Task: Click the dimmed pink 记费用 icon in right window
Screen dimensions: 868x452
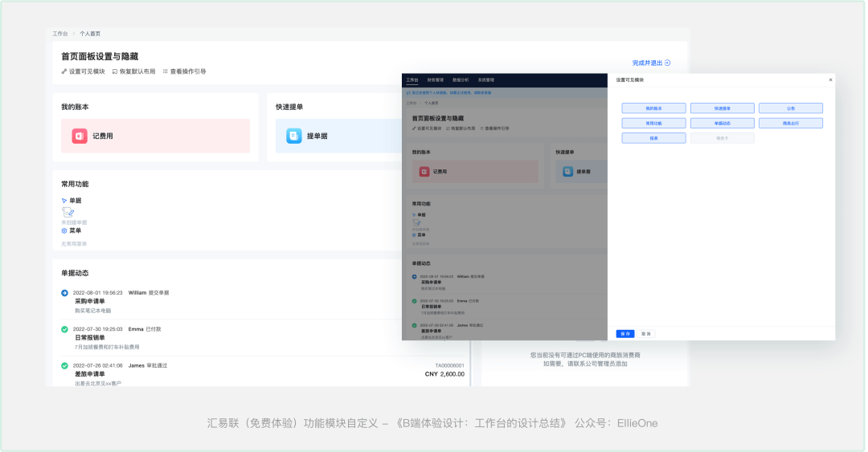Action: click(x=424, y=172)
